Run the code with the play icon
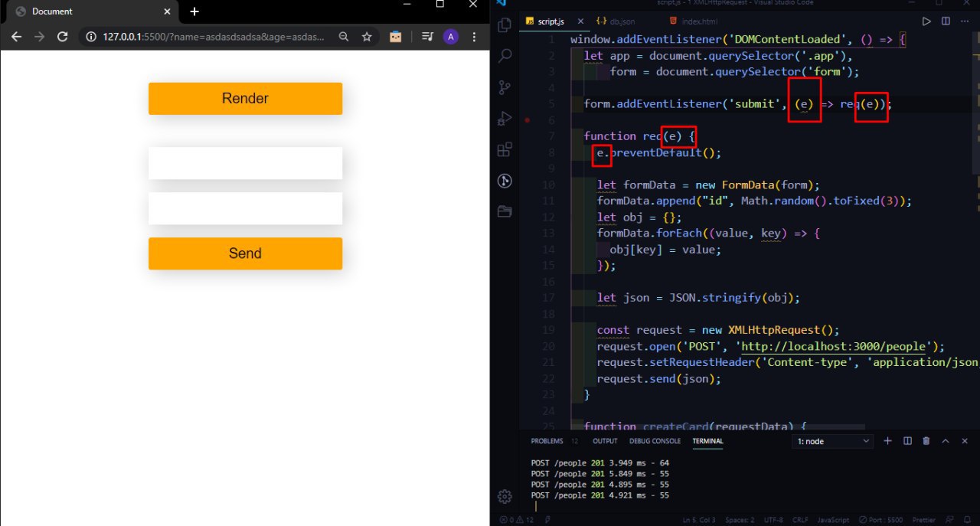The height and width of the screenshot is (526, 980). pos(926,21)
